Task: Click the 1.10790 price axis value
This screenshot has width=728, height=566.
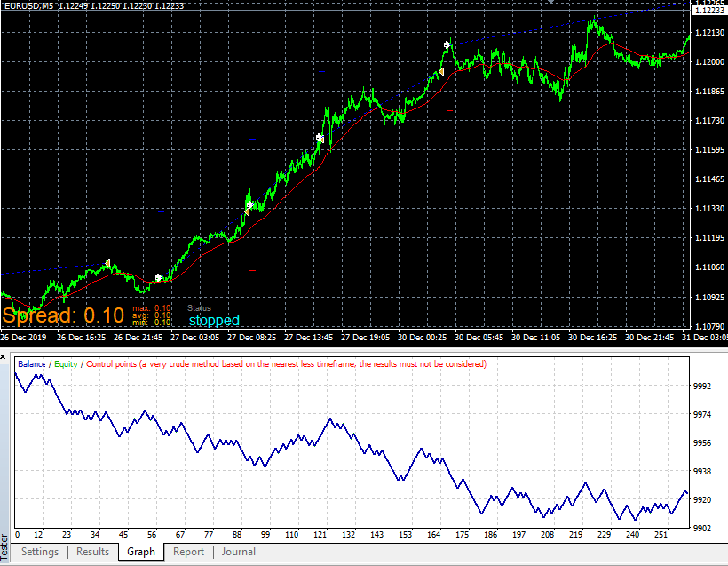Action: coord(709,327)
